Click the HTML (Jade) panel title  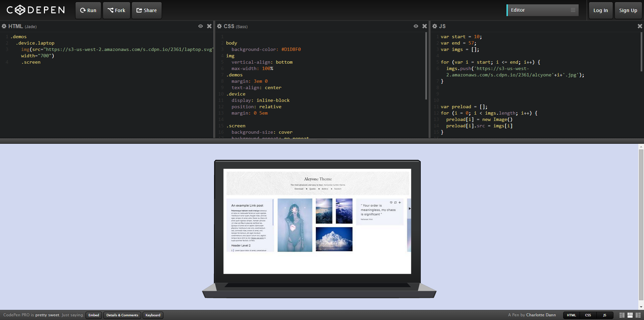(22, 26)
